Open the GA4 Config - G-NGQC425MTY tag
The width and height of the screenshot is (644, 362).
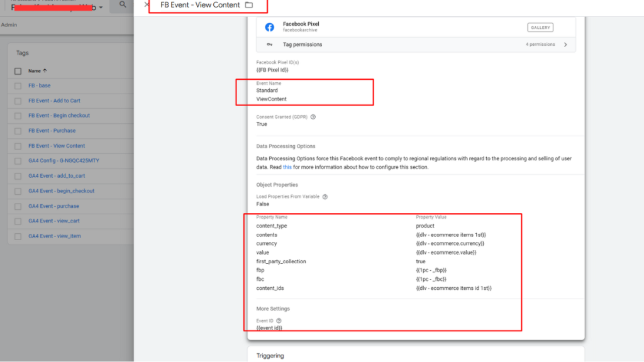click(x=64, y=160)
